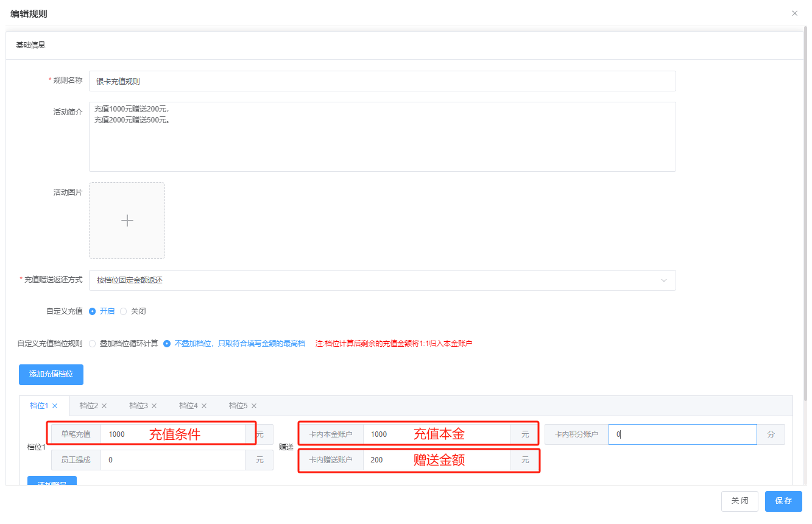This screenshot has width=812, height=524.
Task: Remove 档位4 tab using its X icon
Action: (x=204, y=406)
